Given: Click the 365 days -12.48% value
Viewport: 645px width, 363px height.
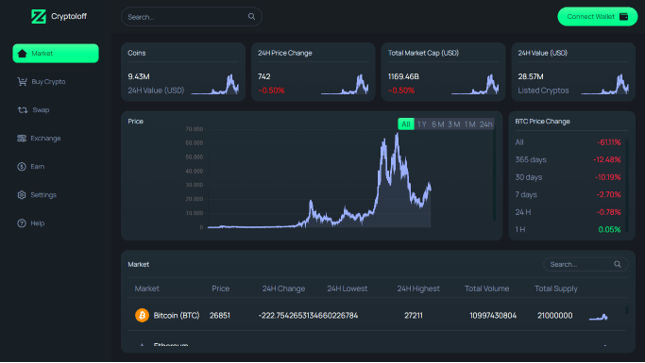Looking at the screenshot, I should [x=607, y=159].
